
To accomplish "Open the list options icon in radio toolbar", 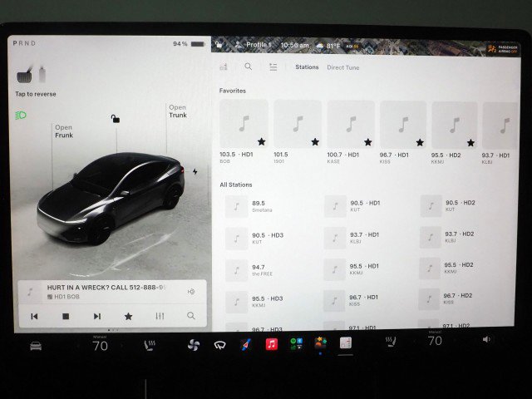I will (273, 66).
